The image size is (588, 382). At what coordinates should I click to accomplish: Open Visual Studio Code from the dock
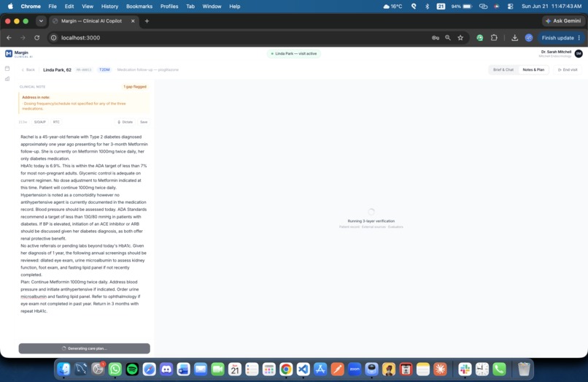[x=303, y=370]
